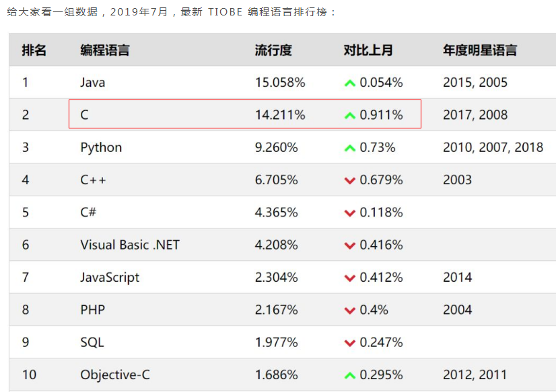This screenshot has width=556, height=392.
Task: Select the PHP language cell
Action: pyautogui.click(x=92, y=310)
